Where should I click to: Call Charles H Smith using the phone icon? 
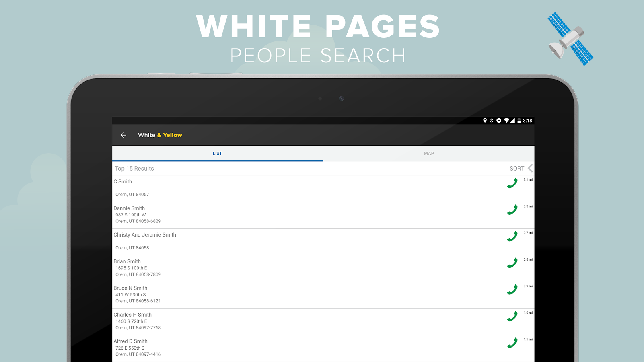(512, 317)
